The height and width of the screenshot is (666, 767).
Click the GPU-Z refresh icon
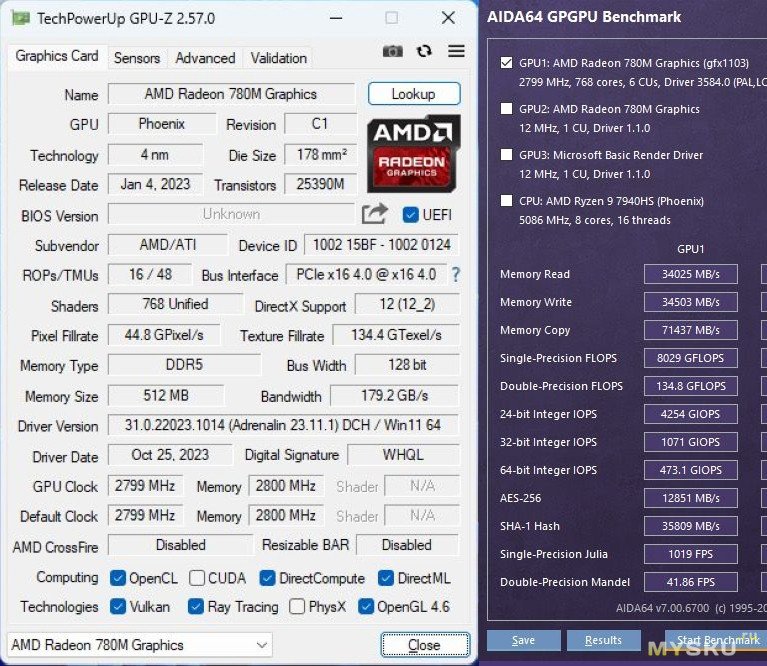424,51
